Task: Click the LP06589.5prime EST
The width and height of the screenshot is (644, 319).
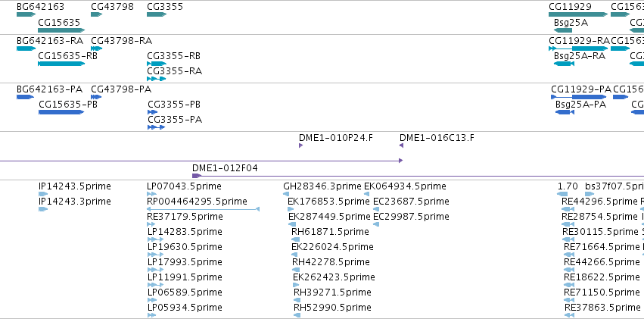Action: click(151, 301)
